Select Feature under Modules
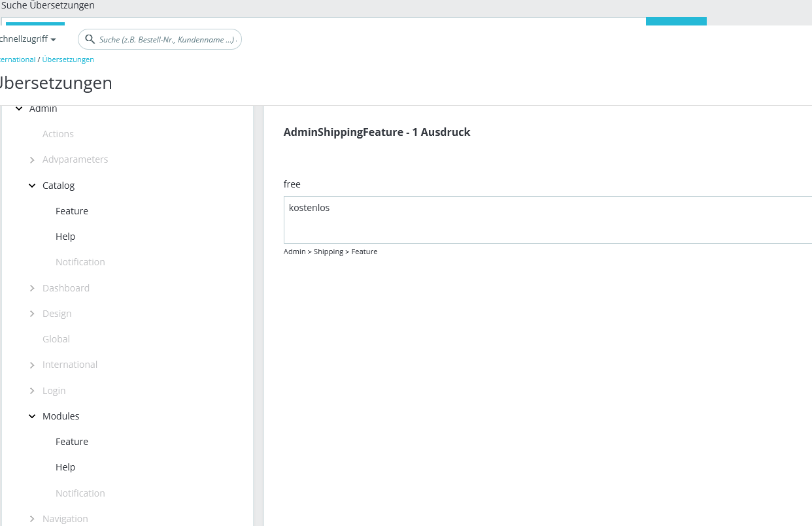812x526 pixels. tap(72, 442)
